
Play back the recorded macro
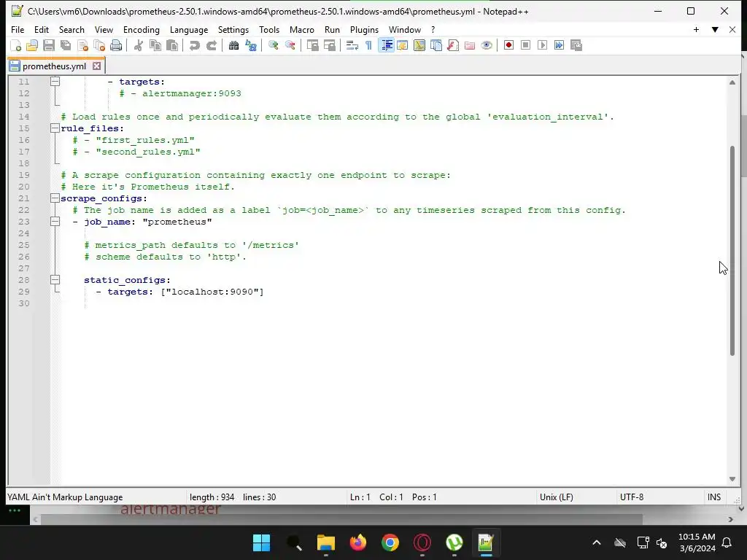542,45
